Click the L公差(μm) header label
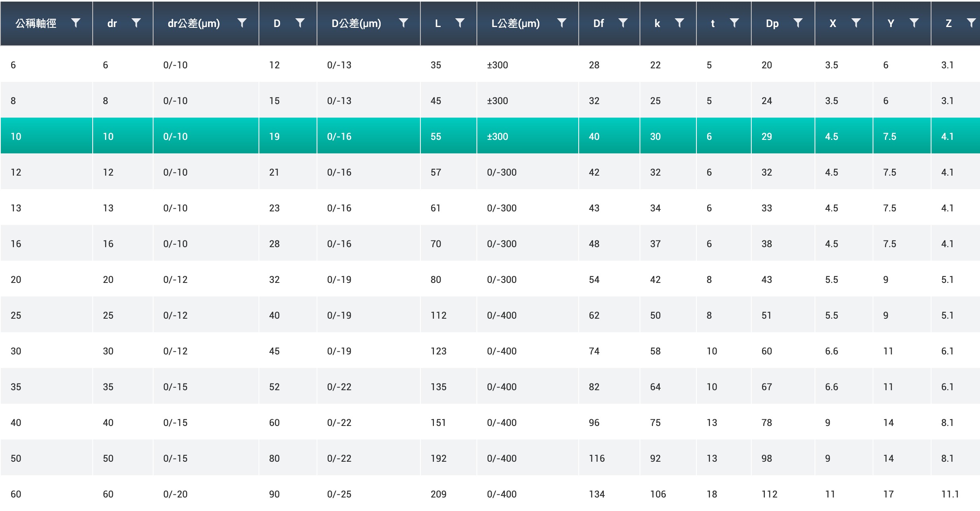The width and height of the screenshot is (980, 511). point(515,23)
